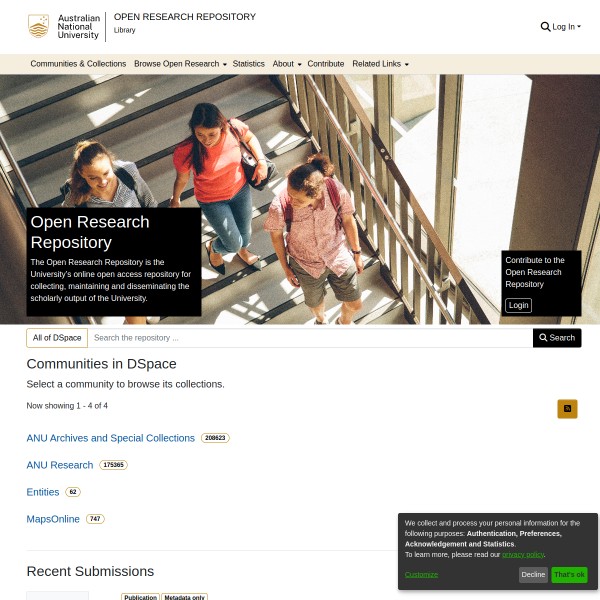Click the Login button in the banner
This screenshot has height=600, width=600.
[x=518, y=305]
